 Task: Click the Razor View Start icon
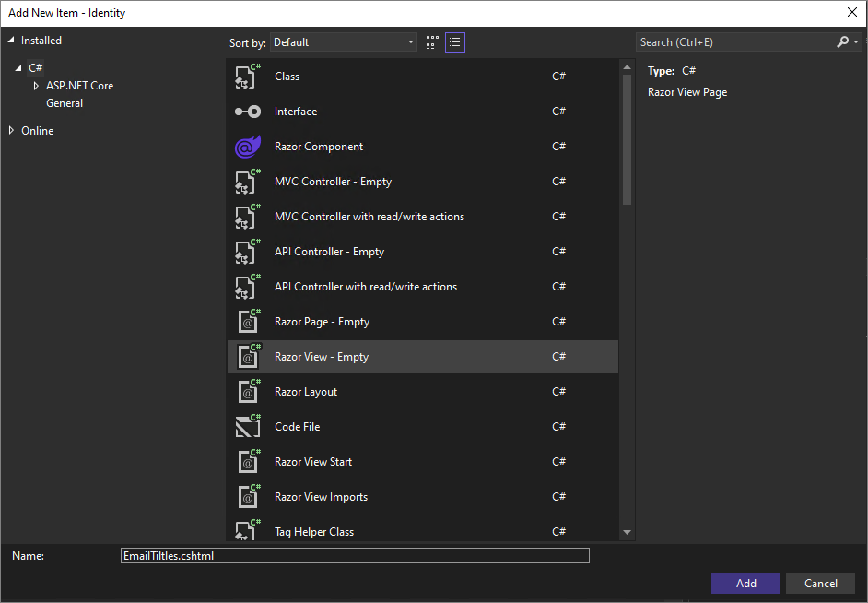tap(248, 462)
